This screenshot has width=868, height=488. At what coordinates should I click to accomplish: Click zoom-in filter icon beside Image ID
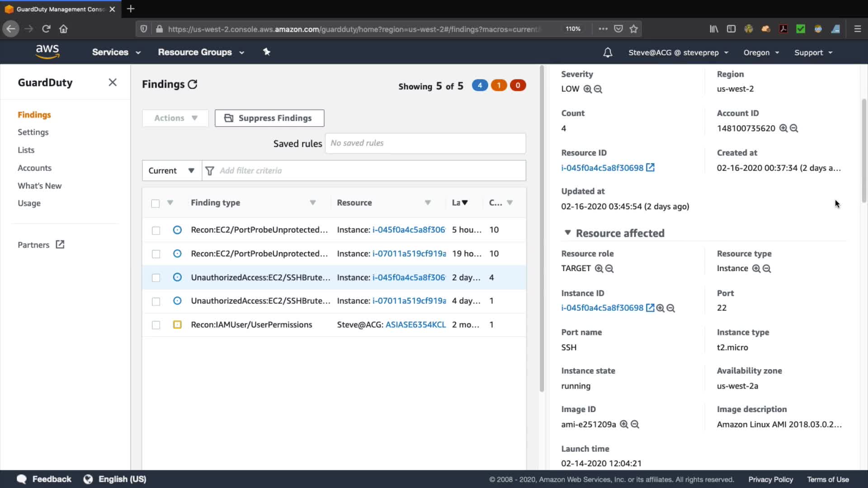(x=624, y=424)
